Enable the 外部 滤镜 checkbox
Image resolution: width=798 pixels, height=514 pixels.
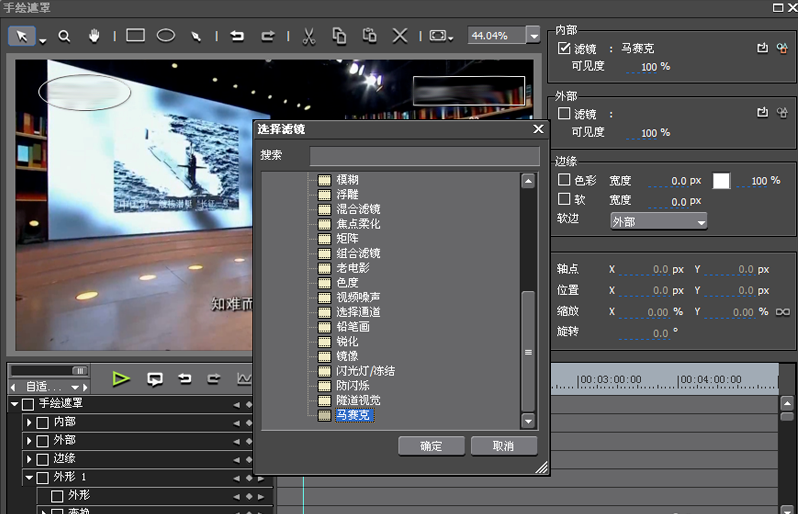click(x=564, y=114)
